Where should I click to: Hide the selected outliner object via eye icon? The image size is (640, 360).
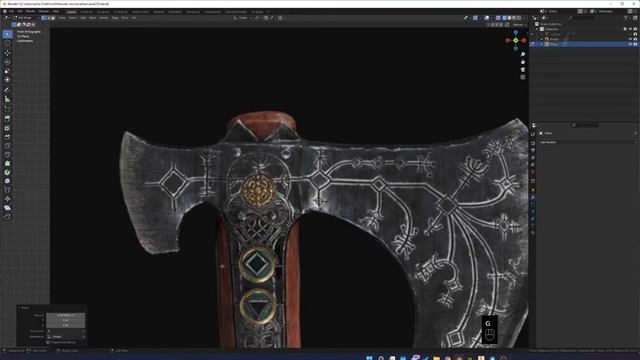pos(631,44)
